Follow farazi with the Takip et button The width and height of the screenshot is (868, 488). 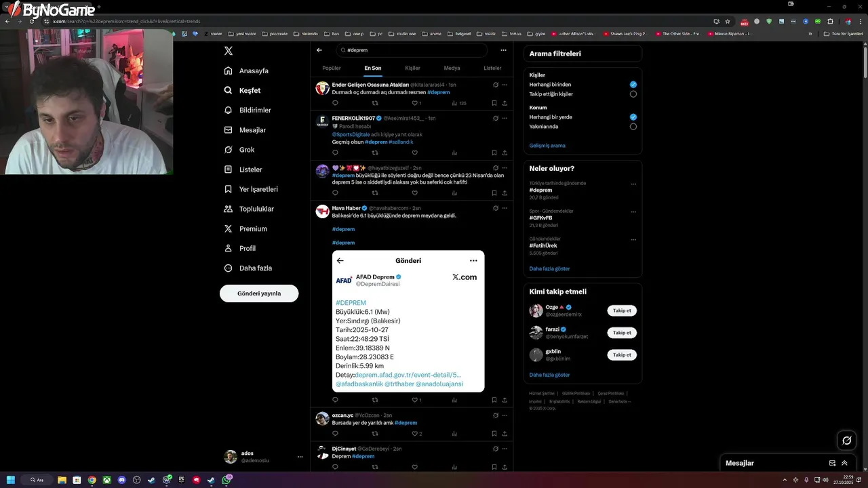622,333
